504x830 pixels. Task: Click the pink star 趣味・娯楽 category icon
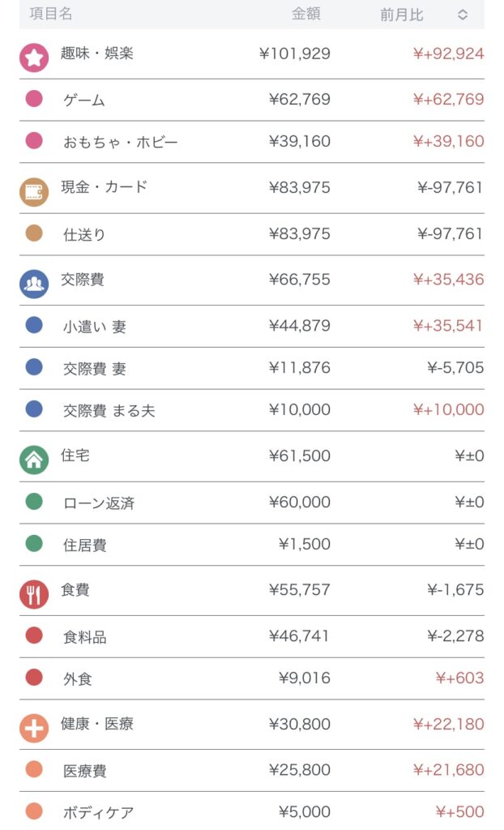pos(34,57)
